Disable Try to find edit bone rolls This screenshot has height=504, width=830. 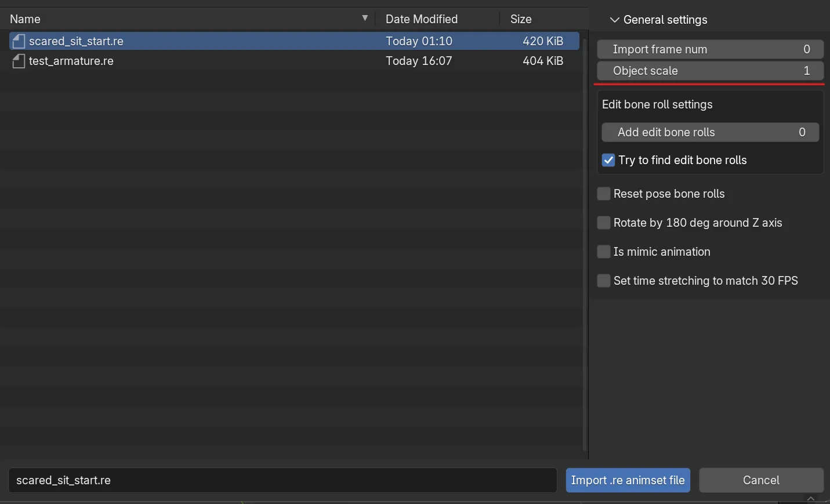(608, 160)
